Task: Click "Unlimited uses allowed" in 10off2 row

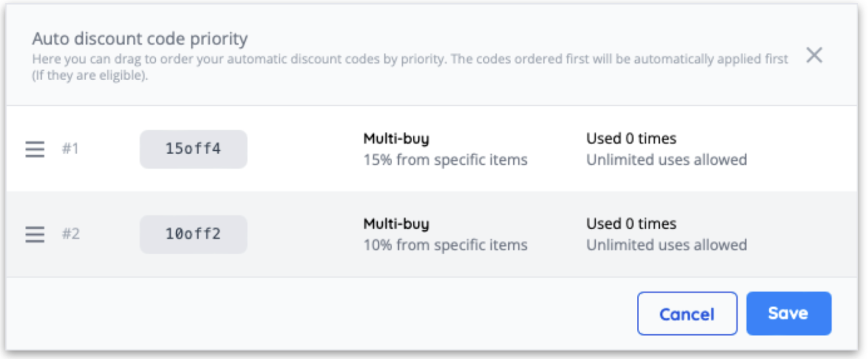Action: tap(666, 245)
